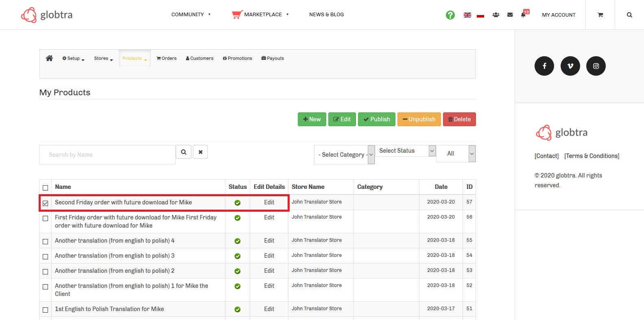The width and height of the screenshot is (644, 320).
Task: Open the Select Category dropdown
Action: click(344, 155)
